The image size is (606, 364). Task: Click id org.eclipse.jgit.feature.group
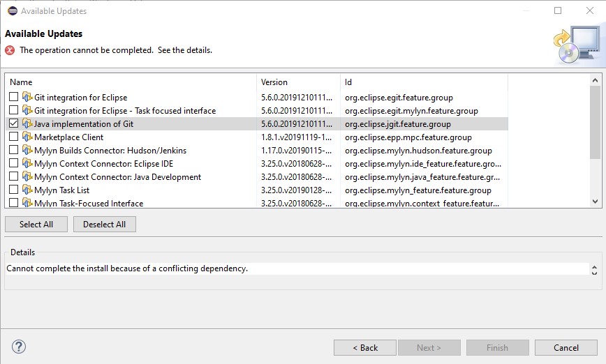tap(398, 124)
